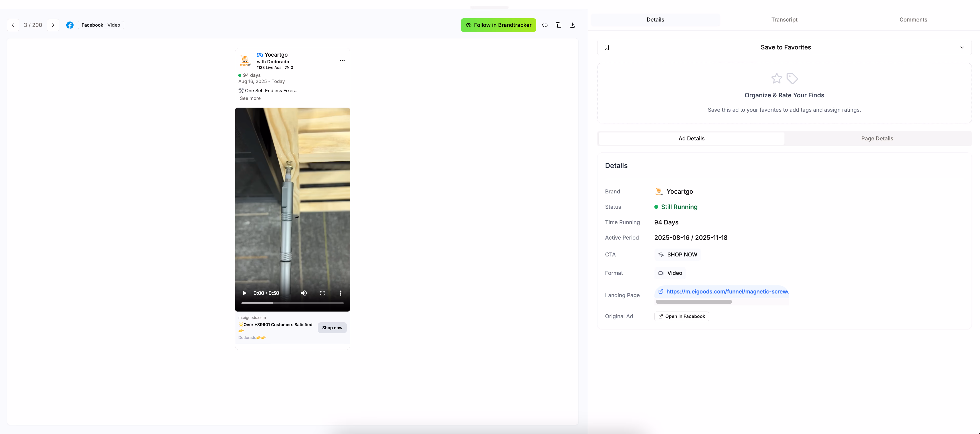The height and width of the screenshot is (434, 980).
Task: Go to previous ad arrow
Action: click(x=13, y=25)
